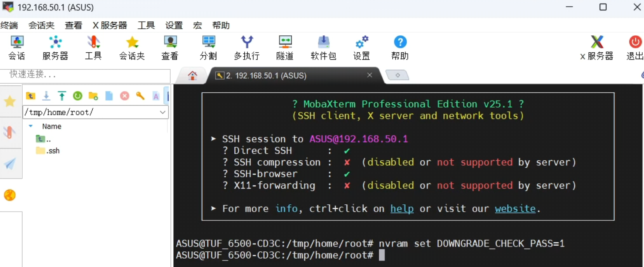
Task: Open the 工具 (Tools) toolbar icon
Action: pos(93,48)
